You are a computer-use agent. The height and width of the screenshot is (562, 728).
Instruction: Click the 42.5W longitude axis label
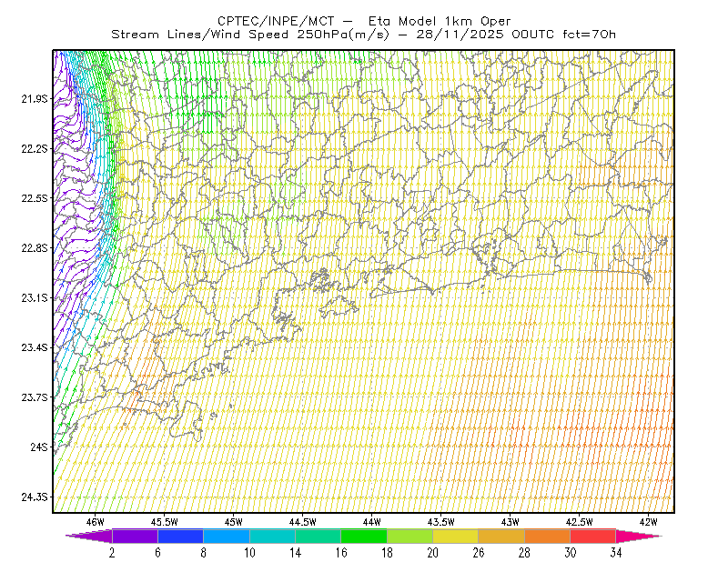tap(579, 522)
